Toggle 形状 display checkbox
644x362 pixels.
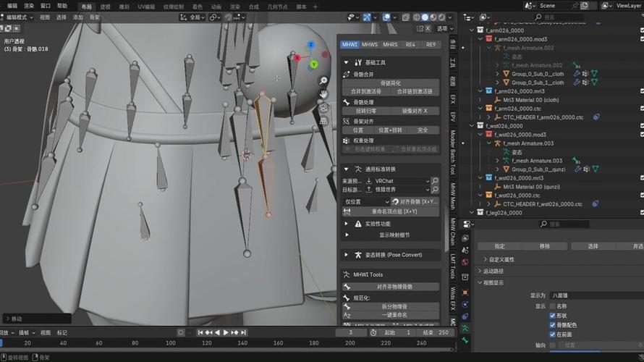click(x=552, y=316)
